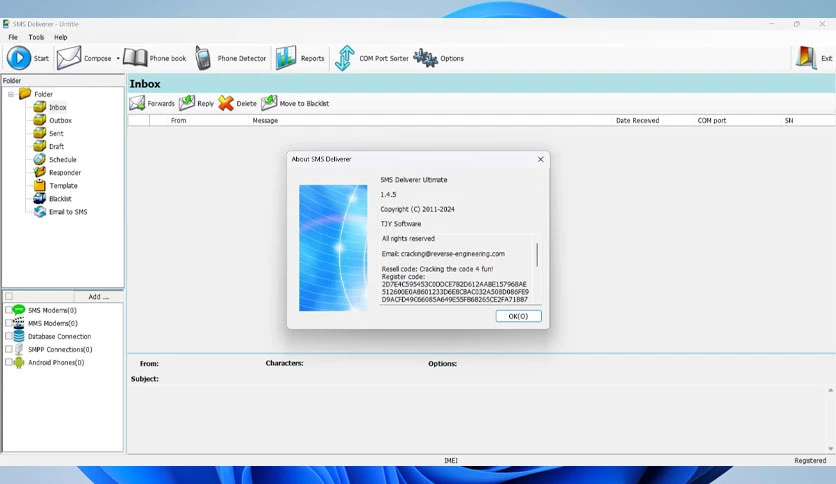Open the Compose dropdown arrow

118,59
